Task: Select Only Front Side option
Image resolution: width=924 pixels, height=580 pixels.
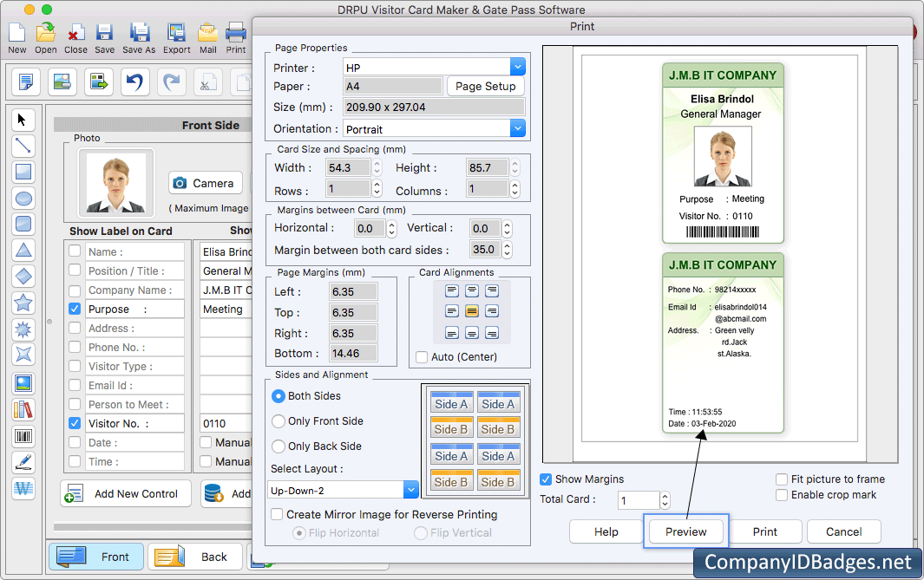Action: [279, 421]
